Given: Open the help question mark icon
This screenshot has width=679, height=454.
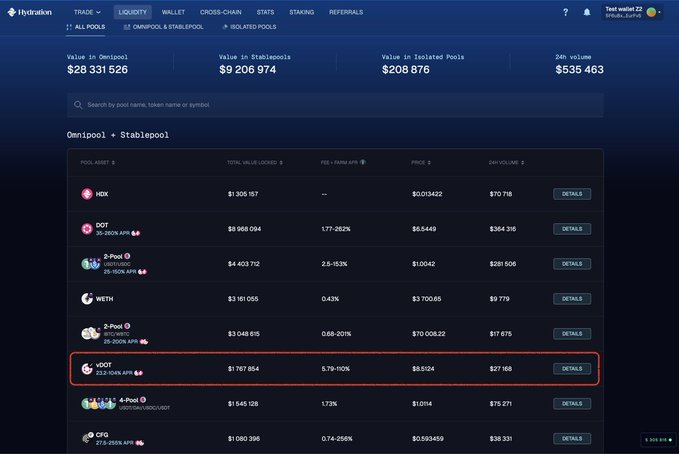Looking at the screenshot, I should click(x=565, y=12).
